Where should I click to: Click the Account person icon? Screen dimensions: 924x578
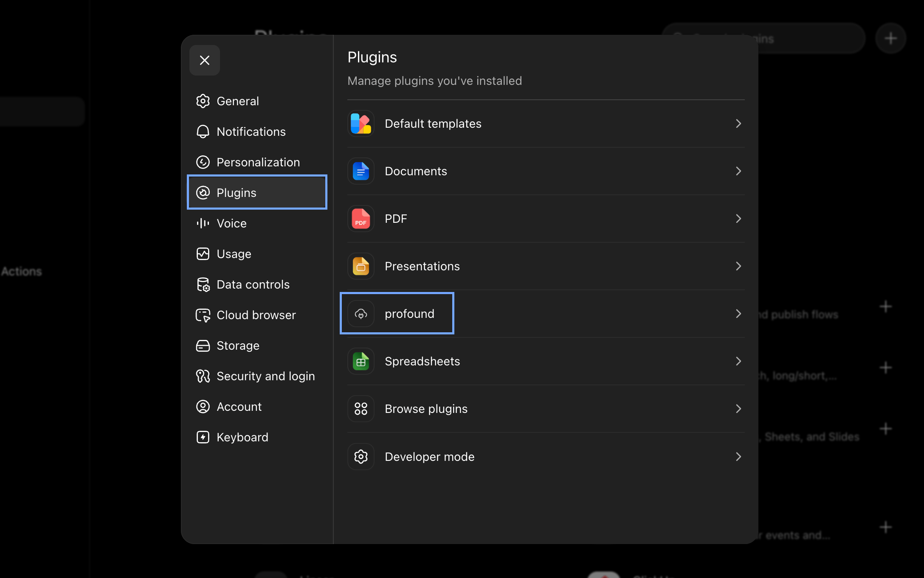(203, 407)
